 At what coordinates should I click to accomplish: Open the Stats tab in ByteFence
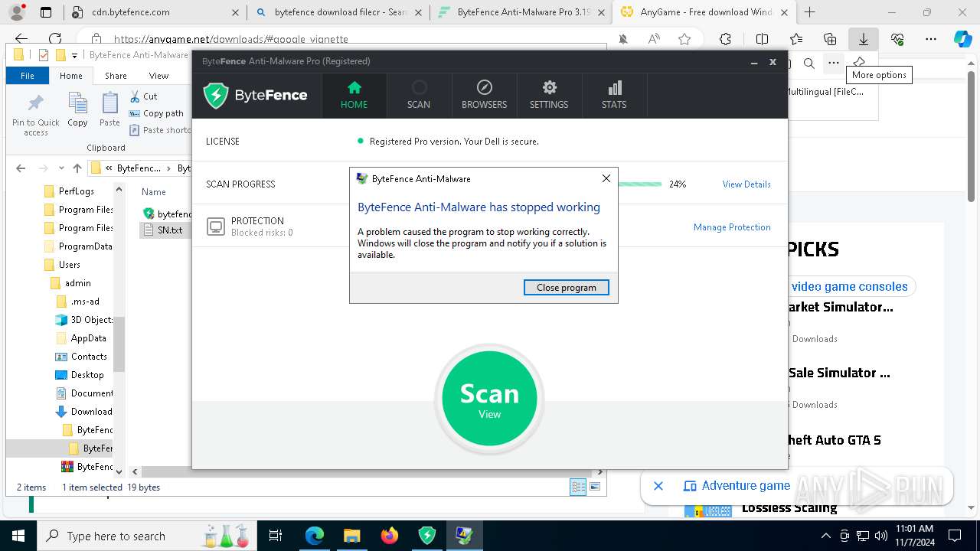[x=614, y=95]
